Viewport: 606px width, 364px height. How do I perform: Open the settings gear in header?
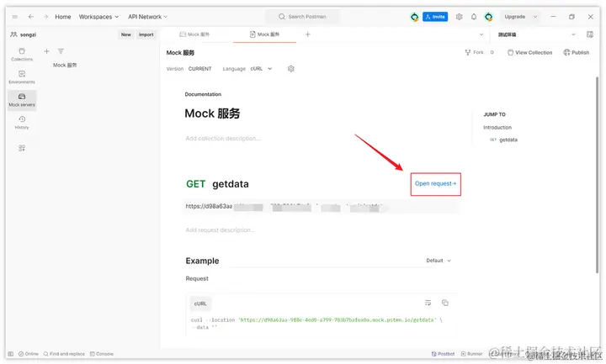(460, 17)
